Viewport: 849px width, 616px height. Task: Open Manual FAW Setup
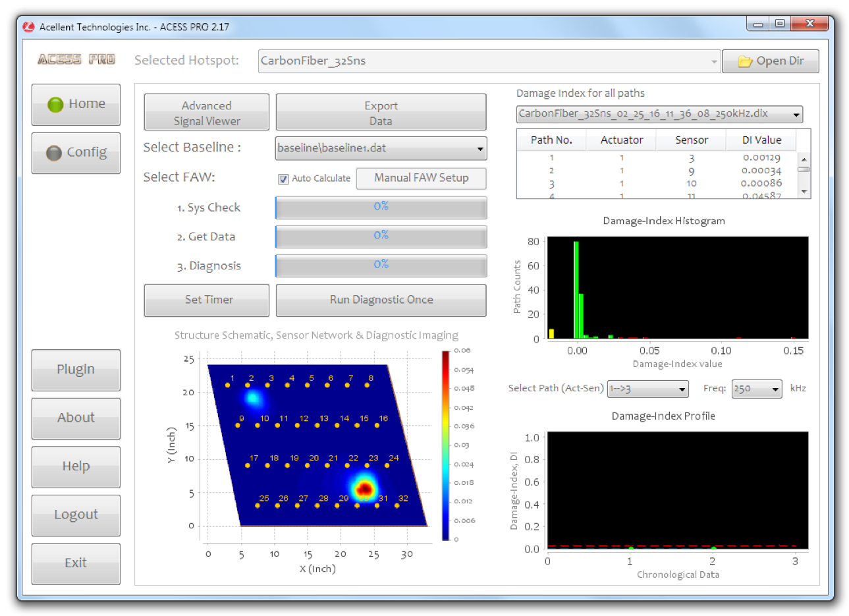(x=422, y=178)
